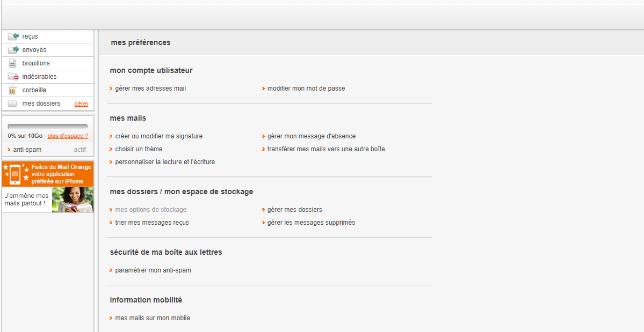
Task: Select the indésirables spam folder icon
Action: point(13,77)
